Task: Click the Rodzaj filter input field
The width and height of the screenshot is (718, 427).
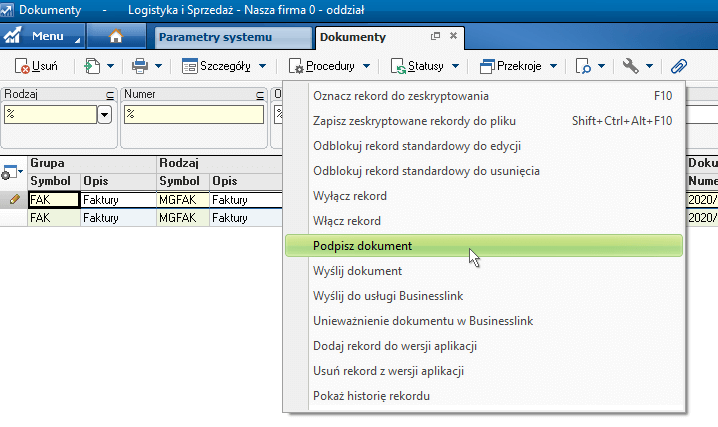Action: (50, 114)
